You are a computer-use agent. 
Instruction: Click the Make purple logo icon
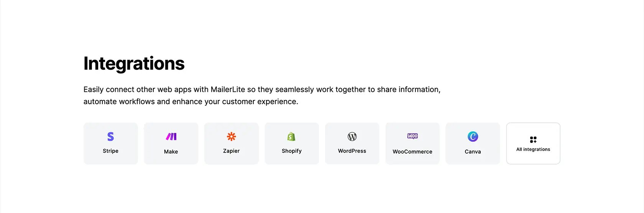tap(171, 136)
